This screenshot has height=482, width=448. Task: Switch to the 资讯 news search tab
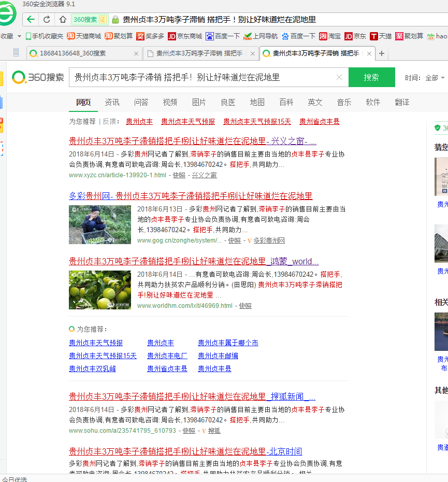pyautogui.click(x=112, y=102)
